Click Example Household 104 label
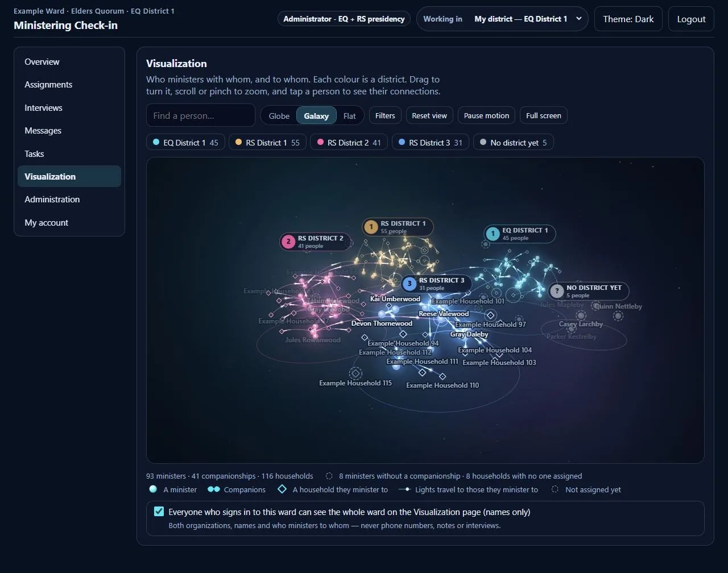The width and height of the screenshot is (728, 573). 495,350
